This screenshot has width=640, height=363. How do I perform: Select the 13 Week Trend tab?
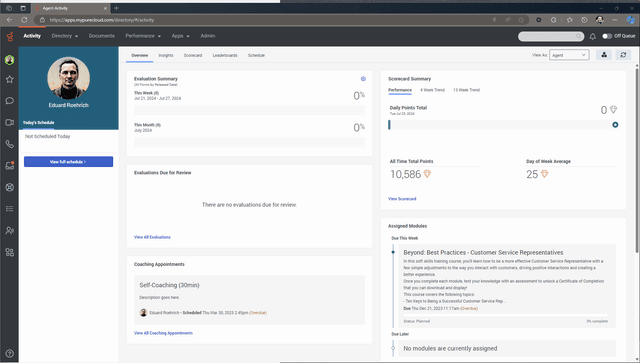[x=466, y=90]
